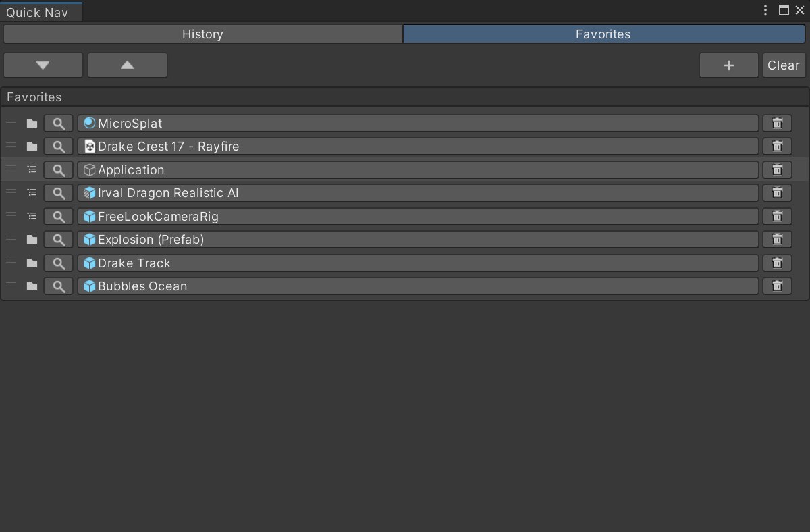
Task: Select the MicroSplat object field
Action: 418,124
